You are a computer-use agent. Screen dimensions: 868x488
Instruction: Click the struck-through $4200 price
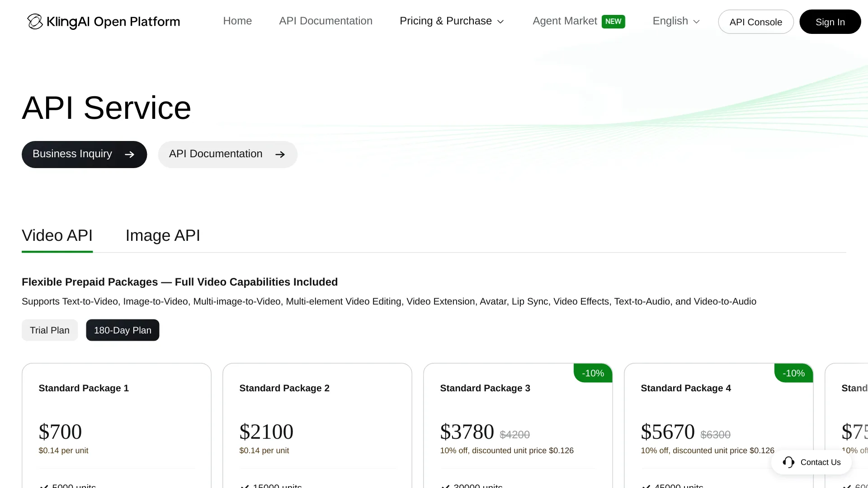(x=514, y=435)
